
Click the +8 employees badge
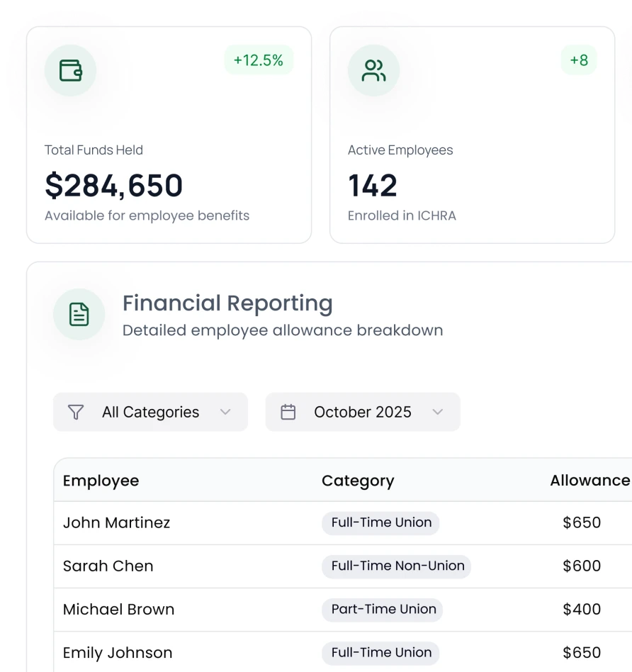[579, 60]
